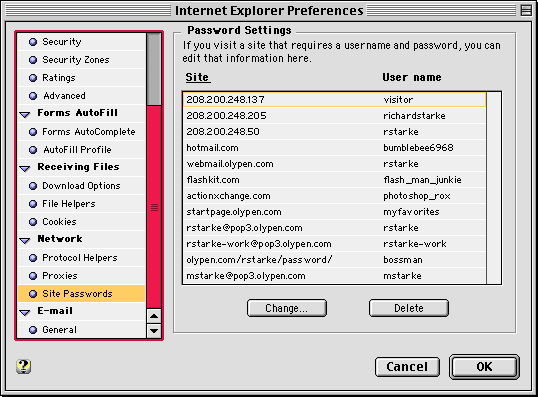This screenshot has height=397, width=538.
Task: Select Security Zones preferences
Action: point(82,60)
